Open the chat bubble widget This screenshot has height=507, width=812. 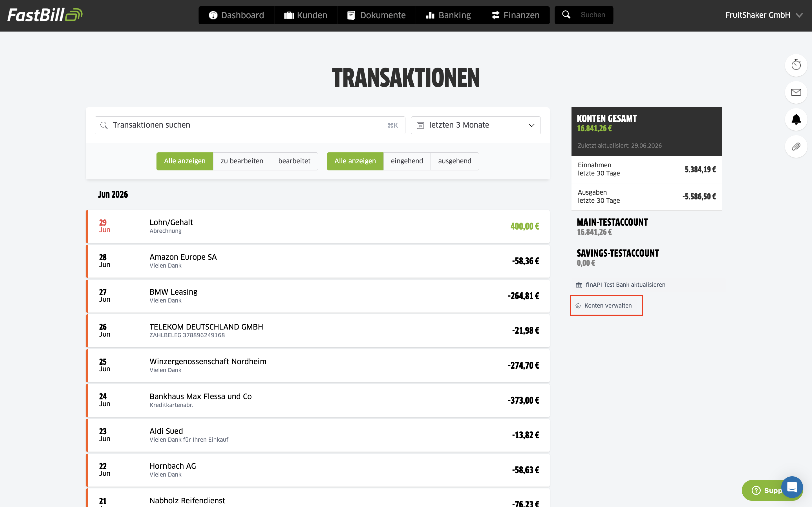tap(792, 487)
